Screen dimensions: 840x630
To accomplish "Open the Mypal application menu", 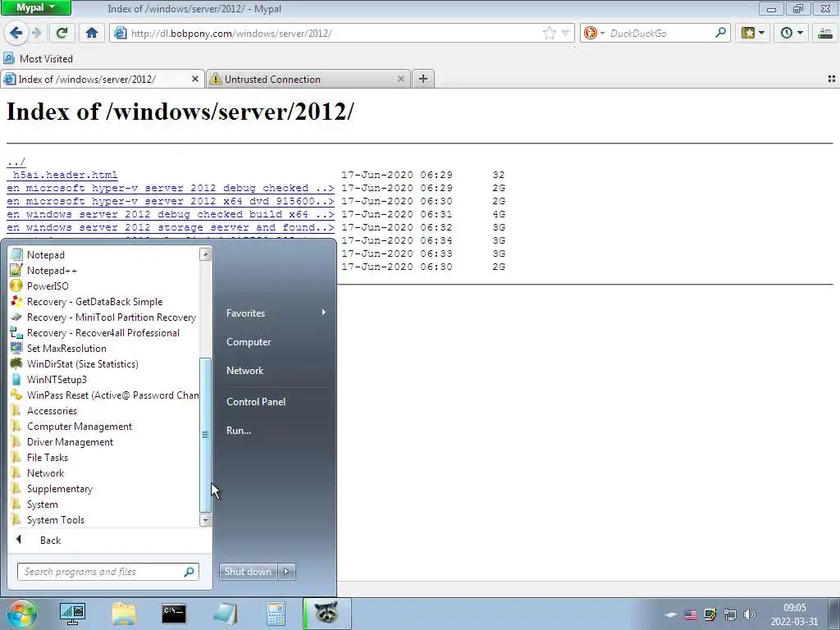I will click(x=35, y=7).
